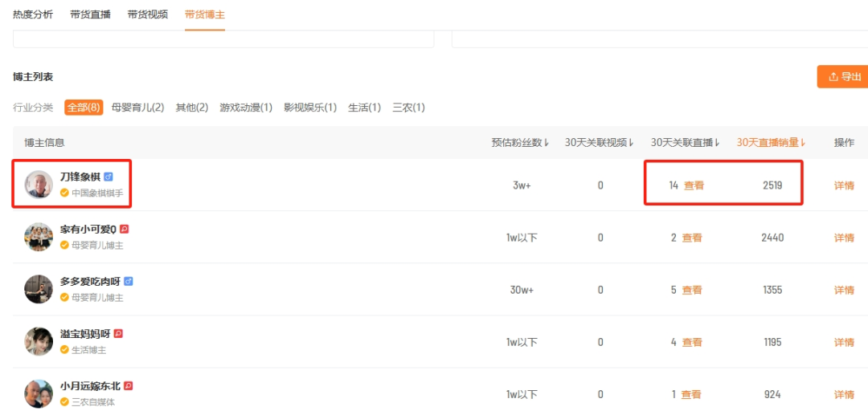
Task: Click the male gender icon beside 刀锋象棋
Action: coord(108,177)
